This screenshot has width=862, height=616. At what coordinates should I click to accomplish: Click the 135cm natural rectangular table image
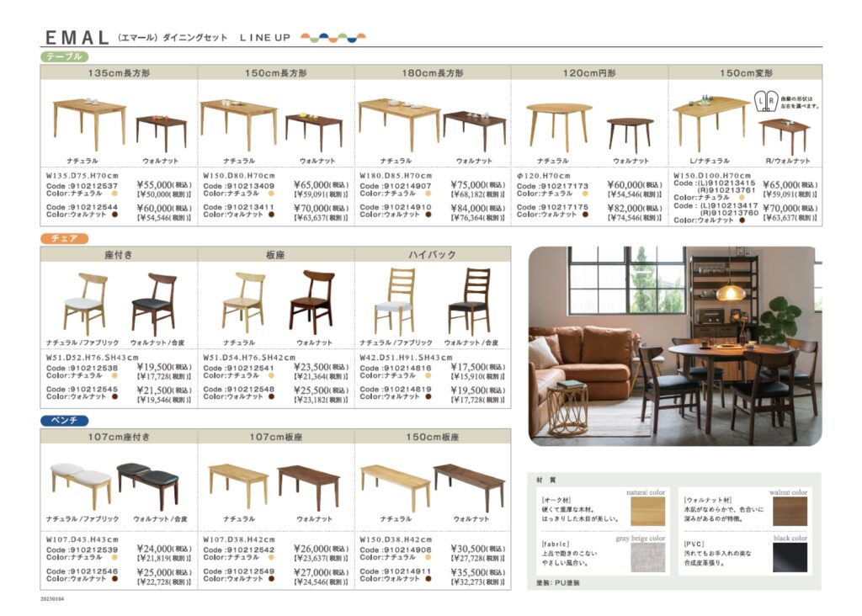[89, 124]
